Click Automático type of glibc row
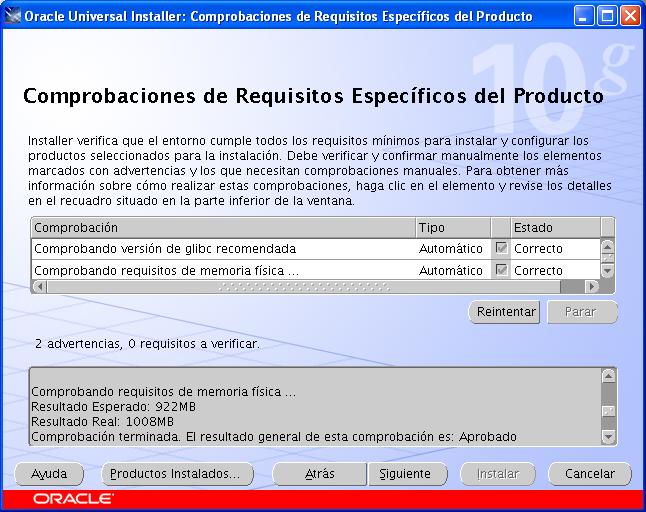Screen dimensions: 646x512 tap(451, 249)
